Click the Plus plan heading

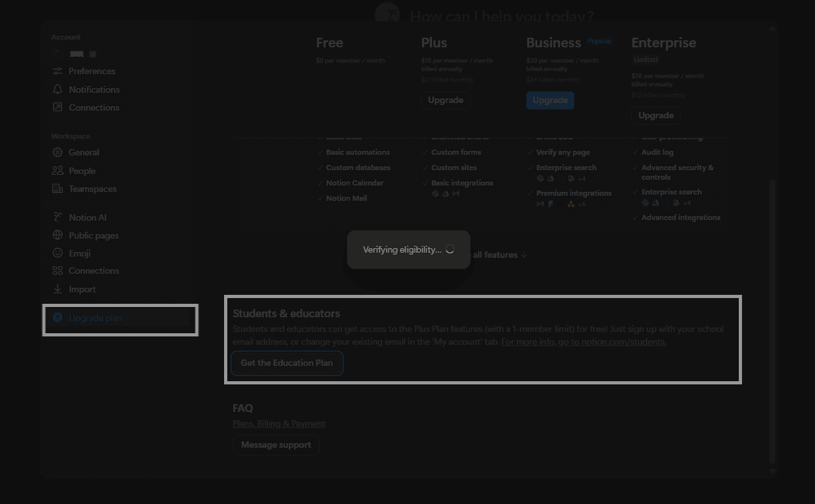434,43
